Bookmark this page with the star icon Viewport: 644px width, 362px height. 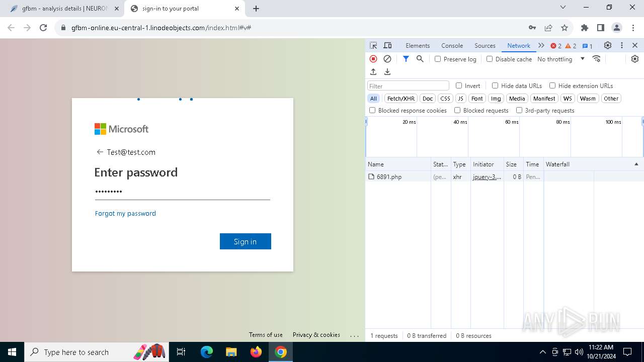pos(565,28)
